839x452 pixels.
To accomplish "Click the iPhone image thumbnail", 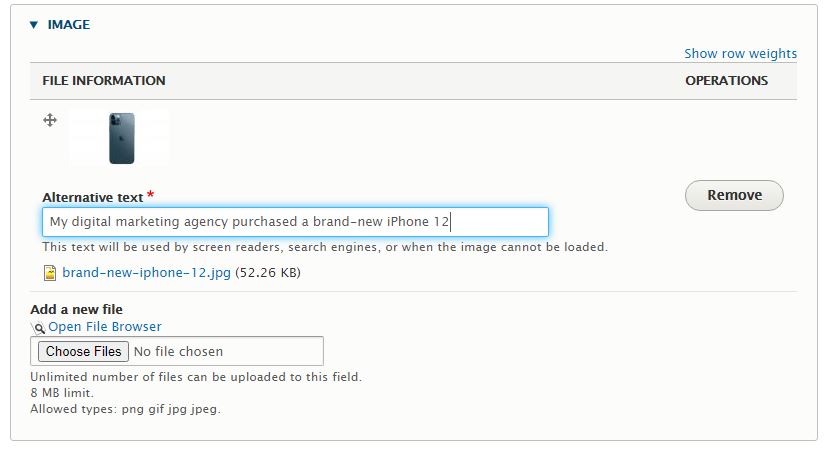I will coord(121,138).
